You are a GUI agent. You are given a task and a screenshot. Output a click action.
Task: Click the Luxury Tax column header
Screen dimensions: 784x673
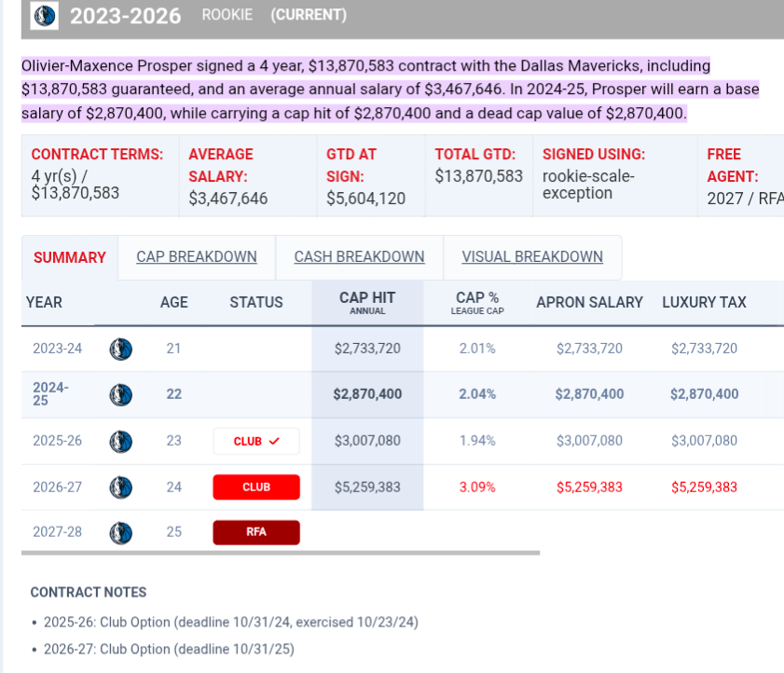pyautogui.click(x=704, y=302)
